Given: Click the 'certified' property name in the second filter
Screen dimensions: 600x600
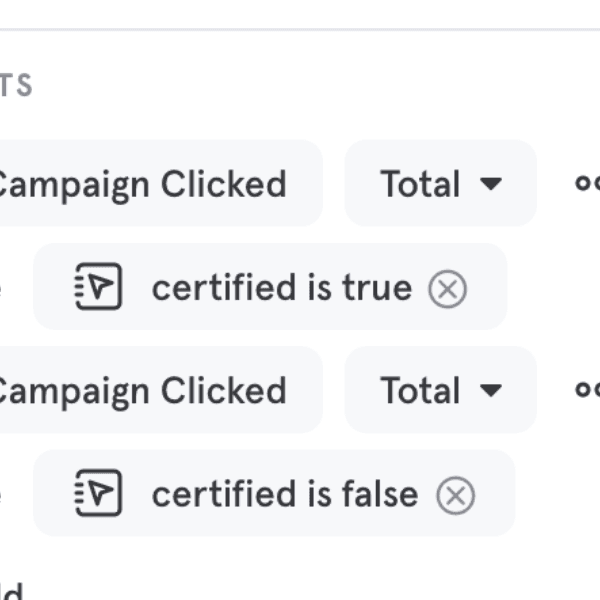Looking at the screenshot, I should [x=224, y=494].
